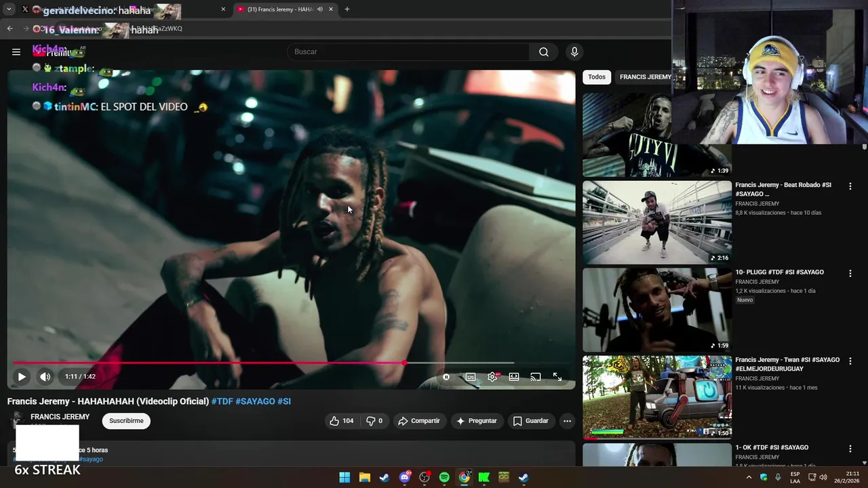
Task: Click the Preguntar button
Action: point(476,421)
